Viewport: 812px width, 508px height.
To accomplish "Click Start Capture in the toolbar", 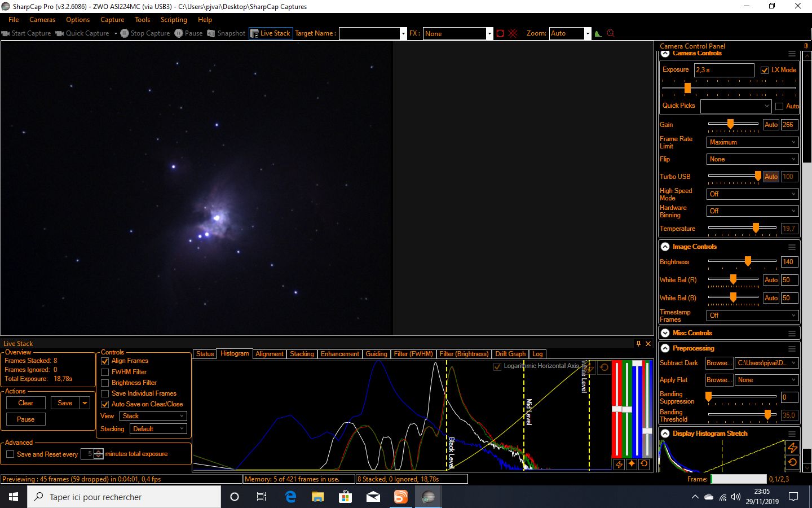I will (x=27, y=33).
